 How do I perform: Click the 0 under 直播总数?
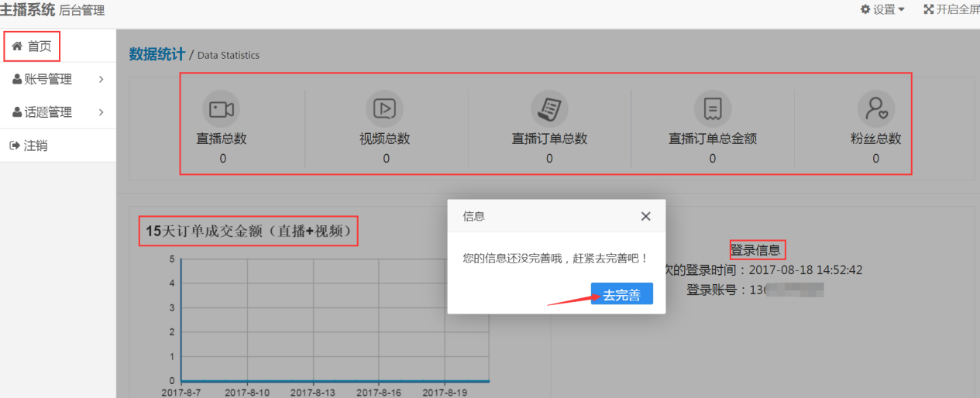pos(222,159)
